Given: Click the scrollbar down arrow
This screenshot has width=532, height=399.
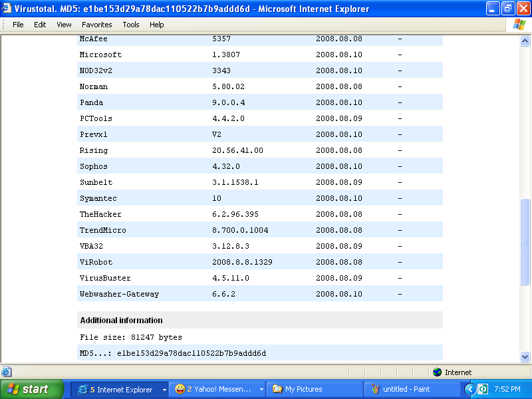Looking at the screenshot, I should tap(525, 356).
